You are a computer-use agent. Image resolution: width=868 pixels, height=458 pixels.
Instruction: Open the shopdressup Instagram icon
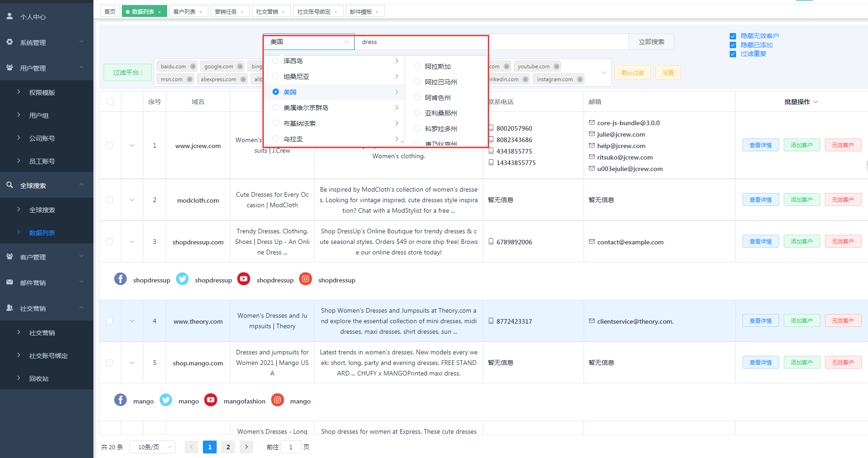coord(306,279)
